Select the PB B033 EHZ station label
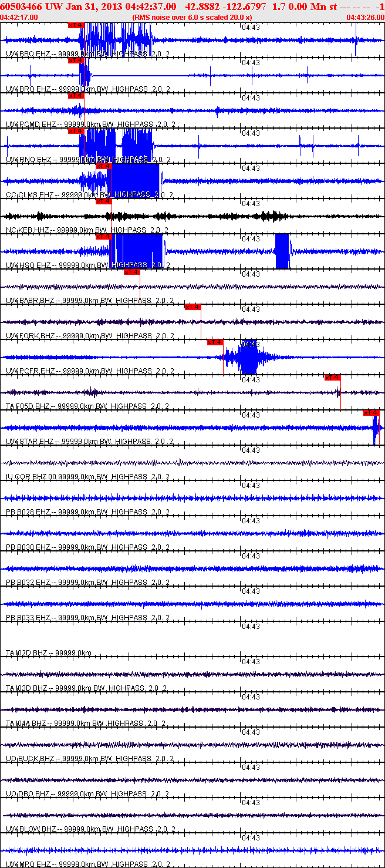 (87, 618)
